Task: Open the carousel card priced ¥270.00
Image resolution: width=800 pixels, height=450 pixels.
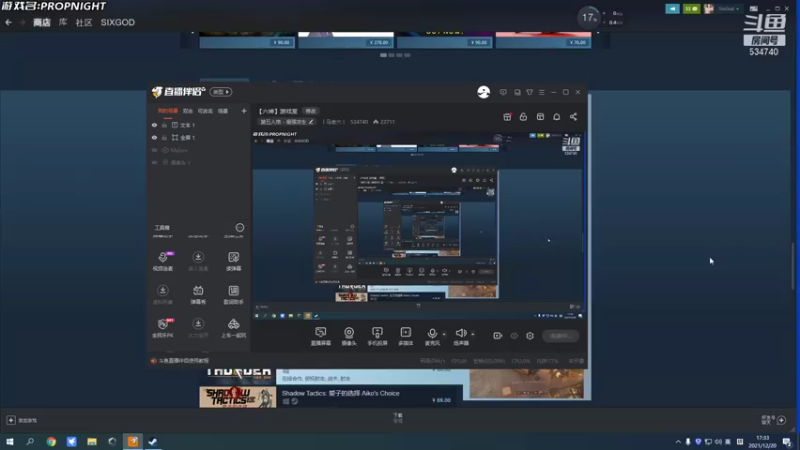Action: click(346, 40)
